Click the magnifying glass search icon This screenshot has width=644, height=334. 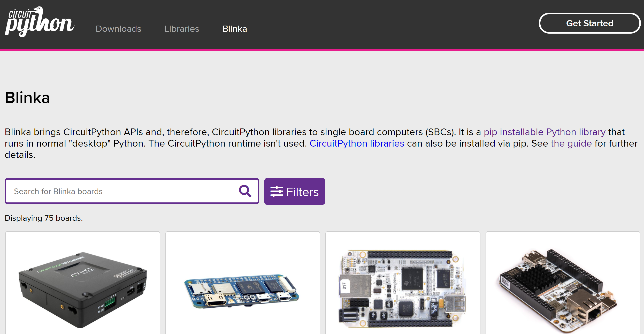pos(245,191)
